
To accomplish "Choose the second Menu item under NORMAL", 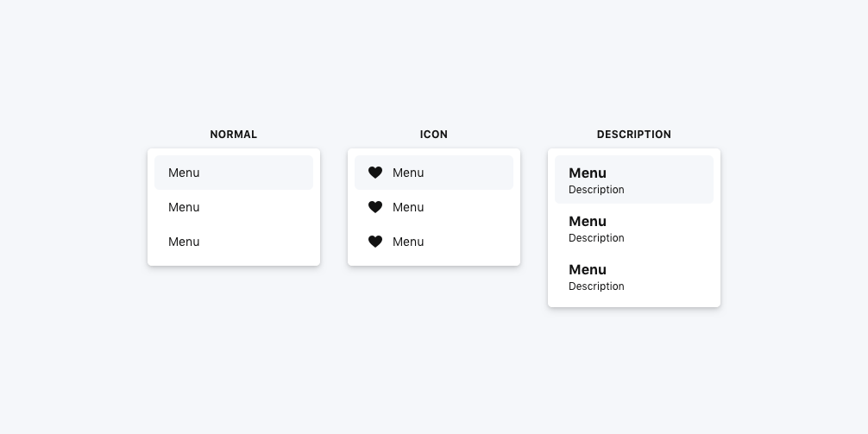I will click(x=184, y=207).
